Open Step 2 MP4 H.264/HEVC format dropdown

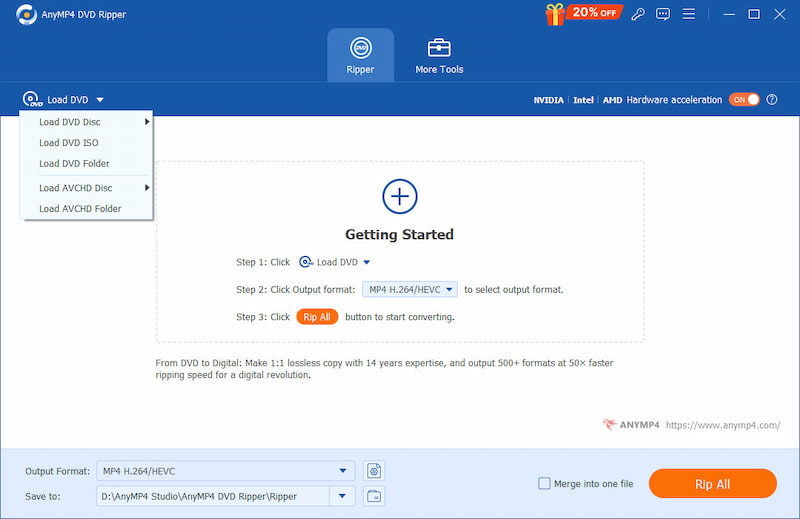[410, 289]
